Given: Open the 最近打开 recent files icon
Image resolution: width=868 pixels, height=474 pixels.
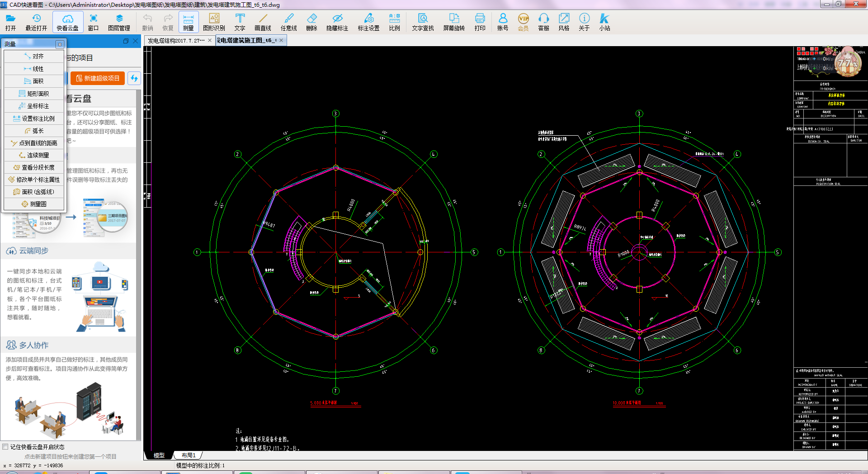Looking at the screenshot, I should [x=36, y=22].
